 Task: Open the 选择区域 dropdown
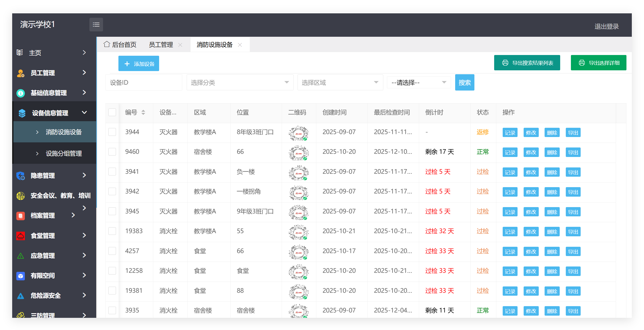[x=340, y=82]
